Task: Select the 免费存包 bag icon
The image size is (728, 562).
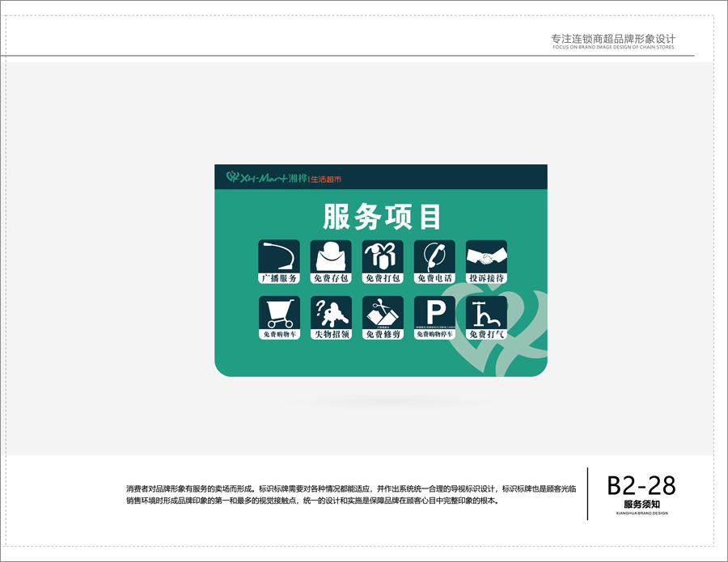Action: click(x=331, y=262)
